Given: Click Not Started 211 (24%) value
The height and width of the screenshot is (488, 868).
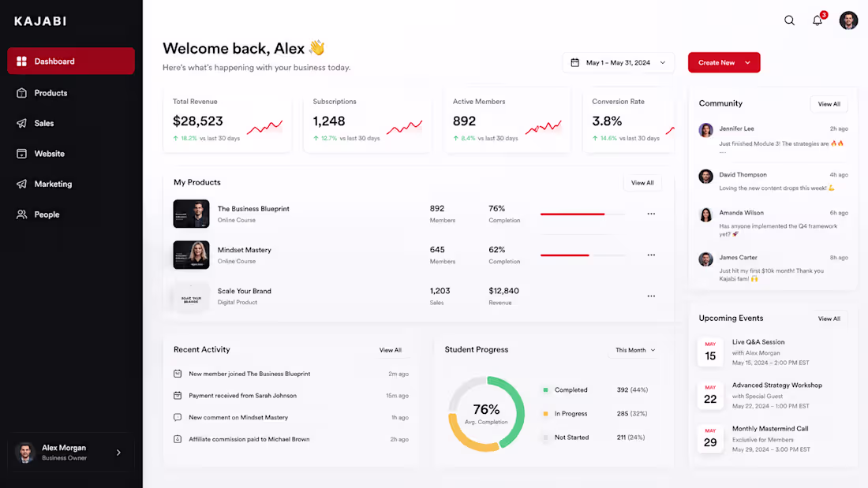Looking at the screenshot, I should [x=630, y=438].
